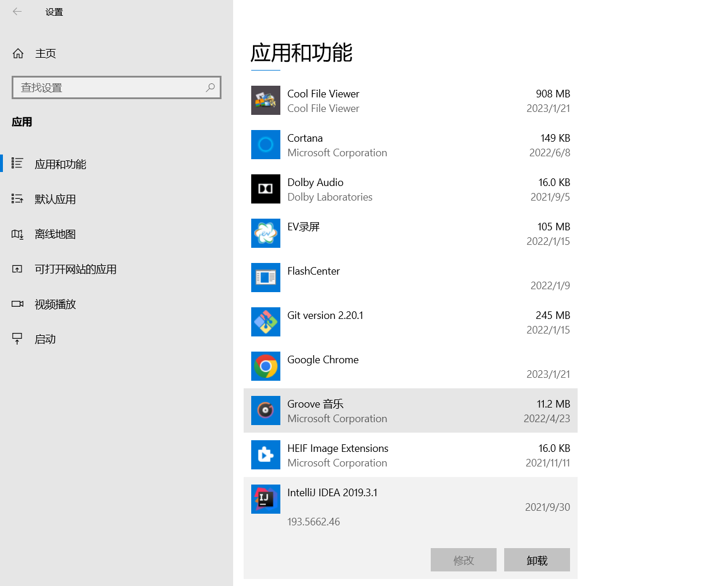Click the IntelliJ IDEA icon

pyautogui.click(x=266, y=499)
